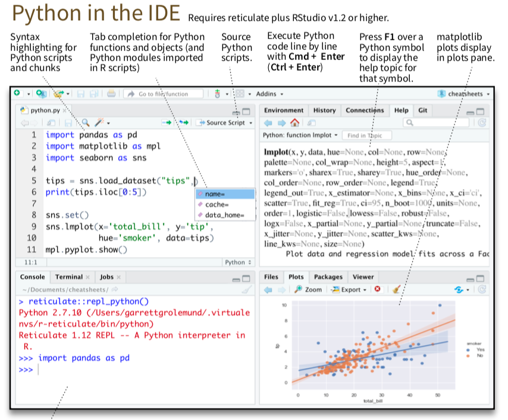Screen dimensions: 508x420
Task: Switch to the Git tab
Action: click(422, 111)
